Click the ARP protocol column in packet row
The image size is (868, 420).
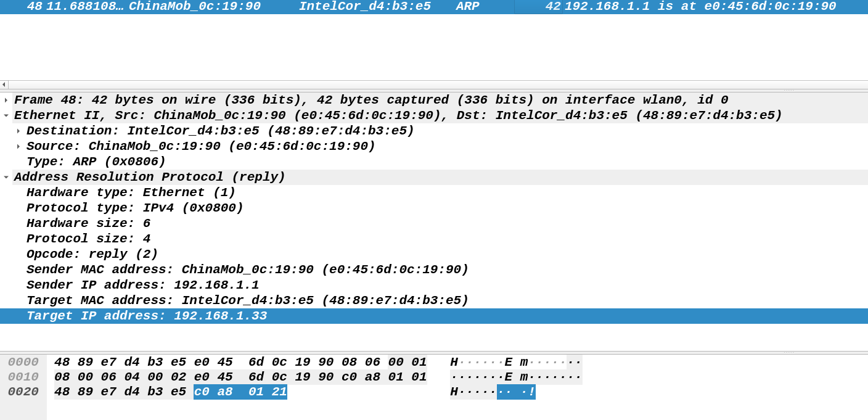(x=467, y=7)
